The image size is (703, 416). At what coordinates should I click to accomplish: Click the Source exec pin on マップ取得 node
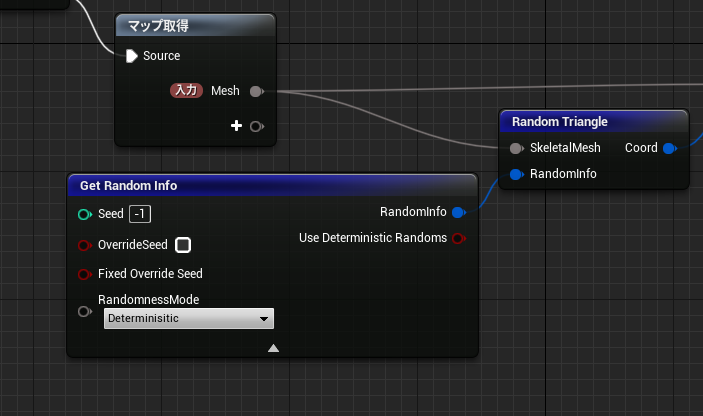[131, 56]
